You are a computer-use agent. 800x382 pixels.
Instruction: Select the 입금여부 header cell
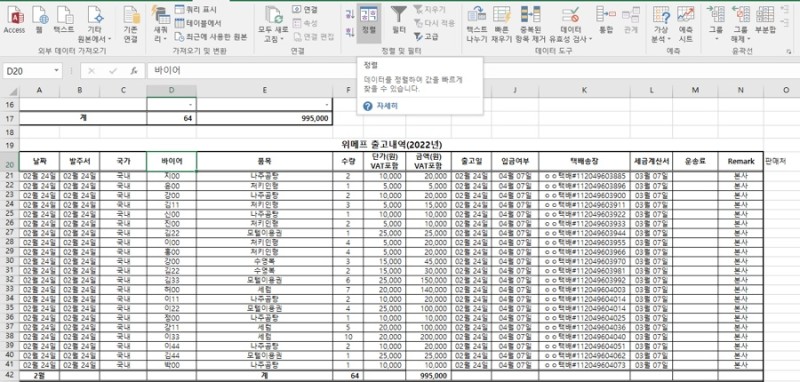pos(515,161)
